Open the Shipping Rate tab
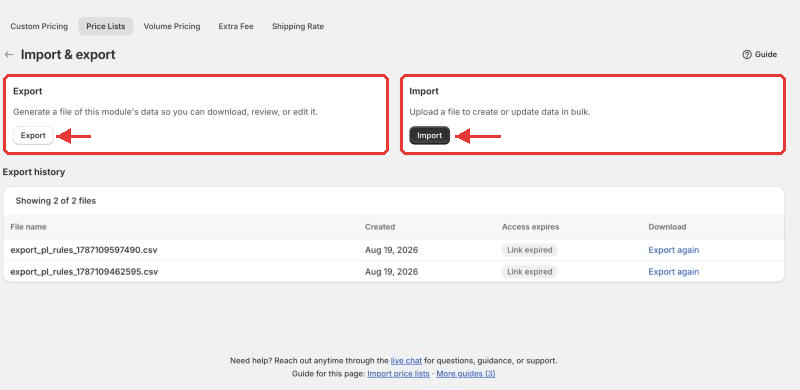Viewport: 800px width, 390px height. click(298, 27)
